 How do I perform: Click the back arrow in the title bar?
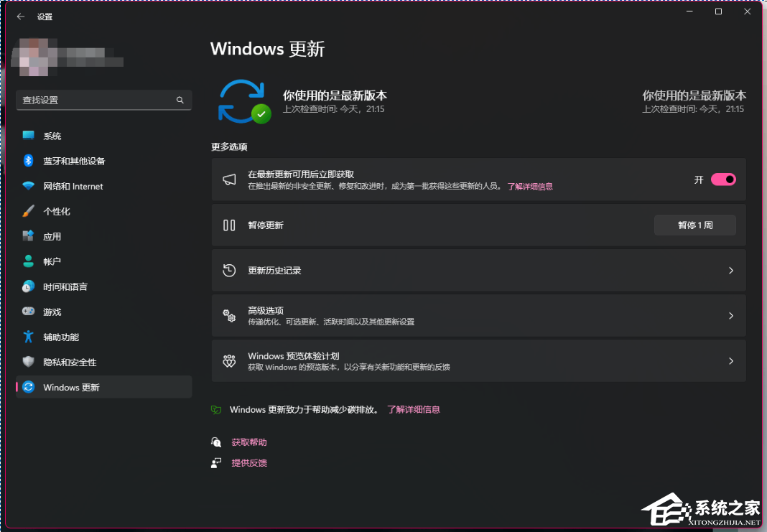tap(21, 16)
